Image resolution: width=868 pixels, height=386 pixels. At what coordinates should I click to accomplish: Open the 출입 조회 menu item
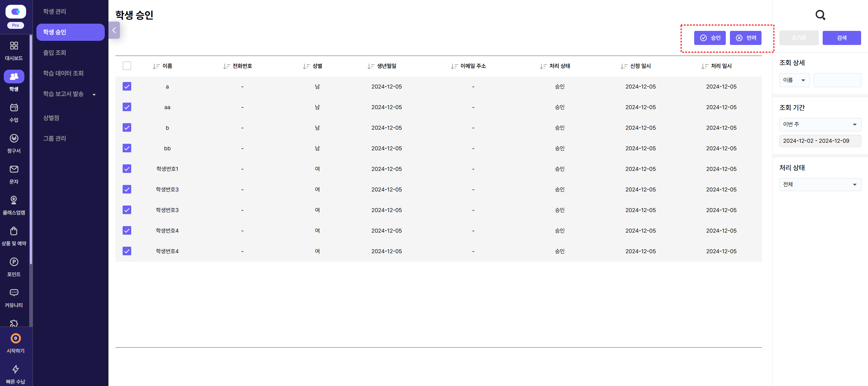coord(55,52)
